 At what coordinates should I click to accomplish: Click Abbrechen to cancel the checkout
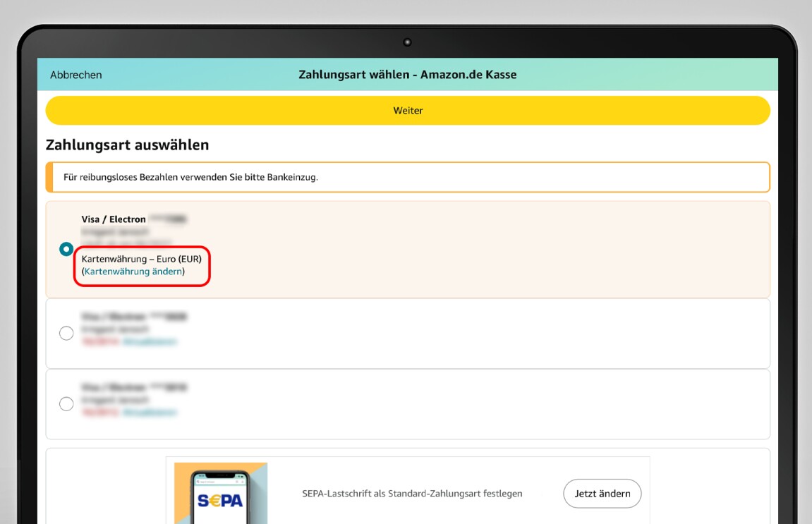tap(75, 74)
